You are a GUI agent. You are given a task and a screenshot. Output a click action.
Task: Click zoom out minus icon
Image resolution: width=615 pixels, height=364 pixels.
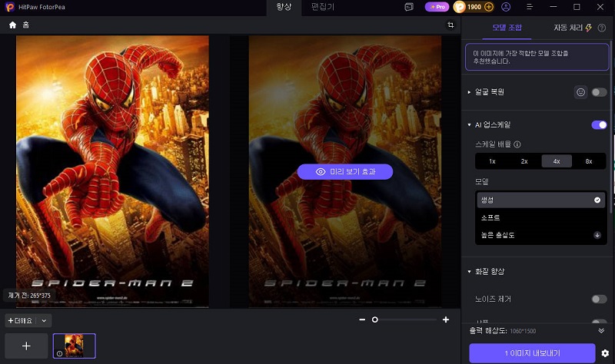click(362, 319)
